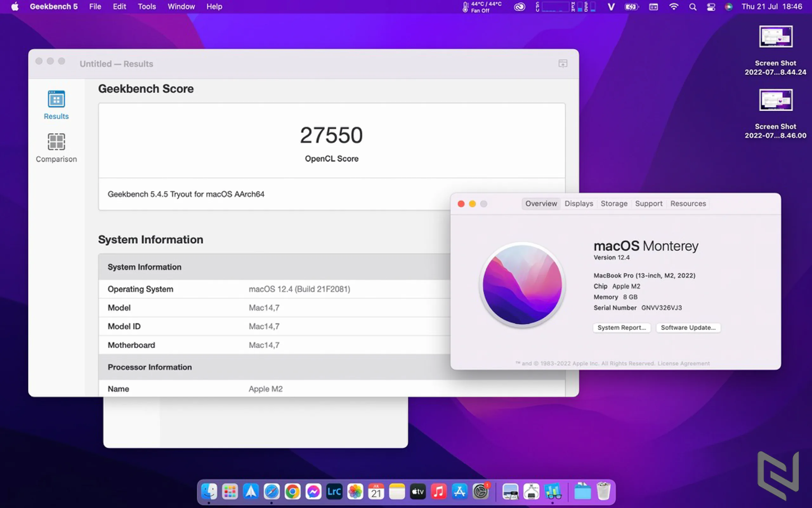Open Notes from the Dock
The width and height of the screenshot is (812, 508).
tap(397, 492)
